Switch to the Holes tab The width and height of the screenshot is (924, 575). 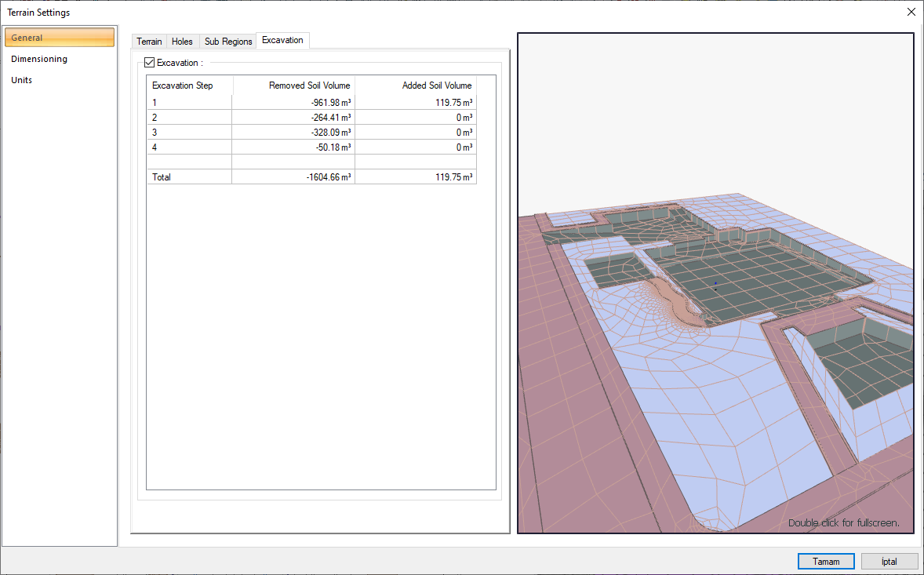pos(181,41)
